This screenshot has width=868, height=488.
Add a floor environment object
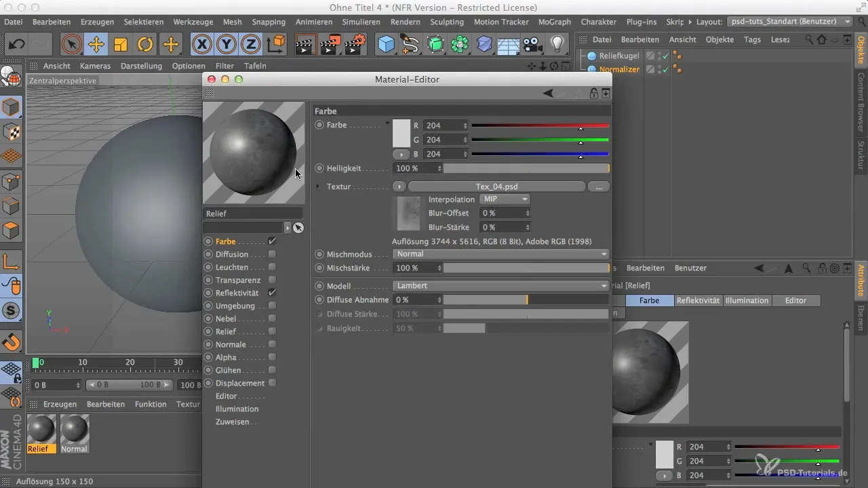point(509,45)
